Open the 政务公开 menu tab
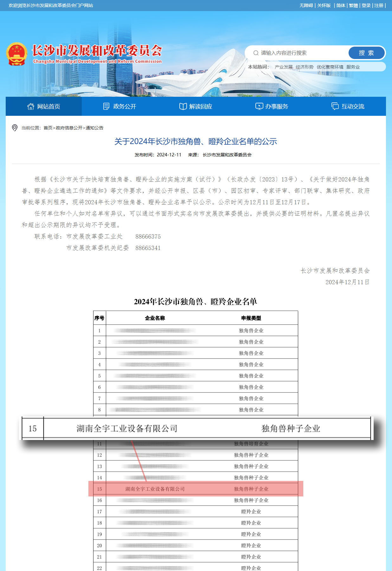 coord(120,107)
